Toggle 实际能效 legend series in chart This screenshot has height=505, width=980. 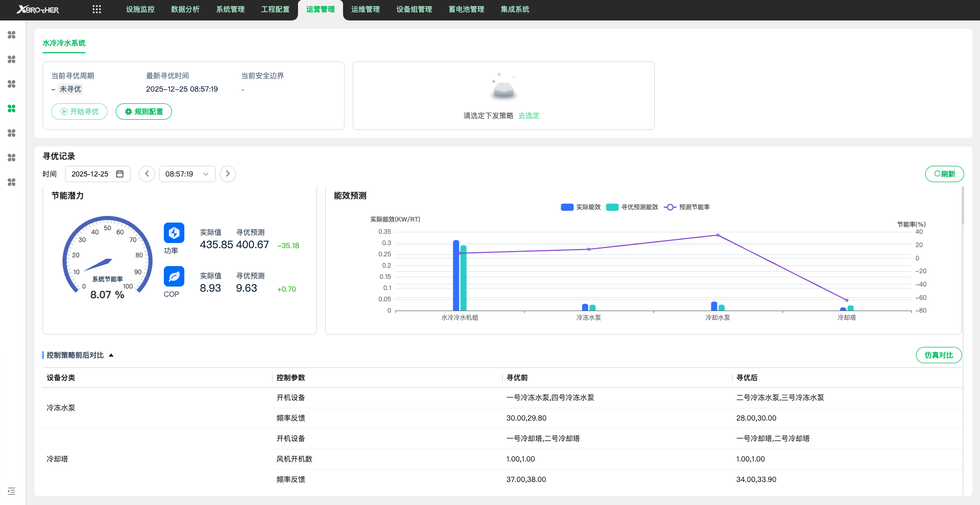(581, 207)
